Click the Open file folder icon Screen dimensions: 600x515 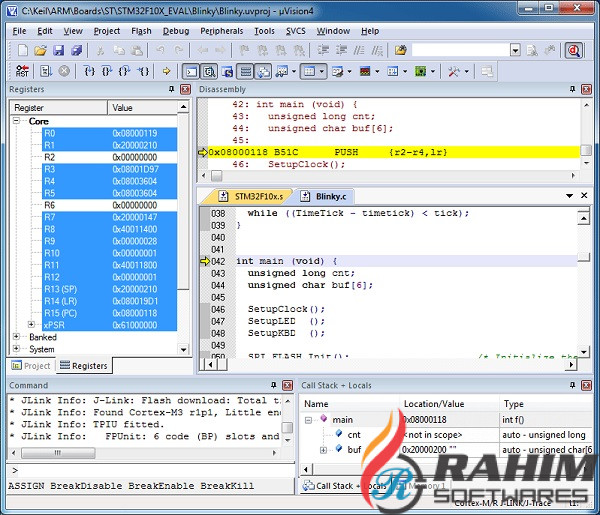click(40, 50)
